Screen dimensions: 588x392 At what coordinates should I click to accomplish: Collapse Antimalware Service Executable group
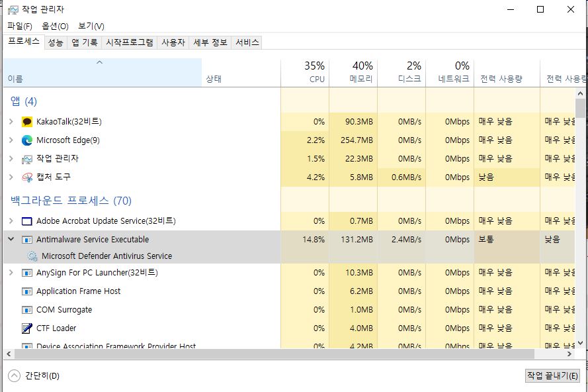click(x=11, y=239)
